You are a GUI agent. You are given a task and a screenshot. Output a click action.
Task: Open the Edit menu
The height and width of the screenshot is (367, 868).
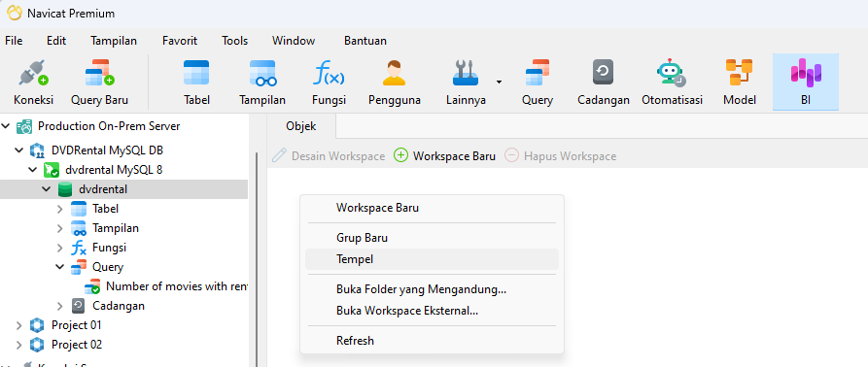click(x=56, y=41)
